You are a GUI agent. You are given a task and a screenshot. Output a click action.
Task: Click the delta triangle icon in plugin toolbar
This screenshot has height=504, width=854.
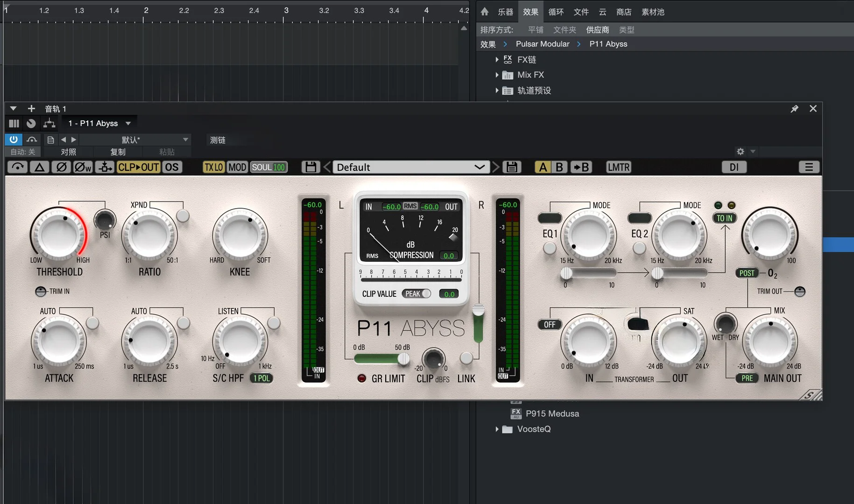(40, 167)
